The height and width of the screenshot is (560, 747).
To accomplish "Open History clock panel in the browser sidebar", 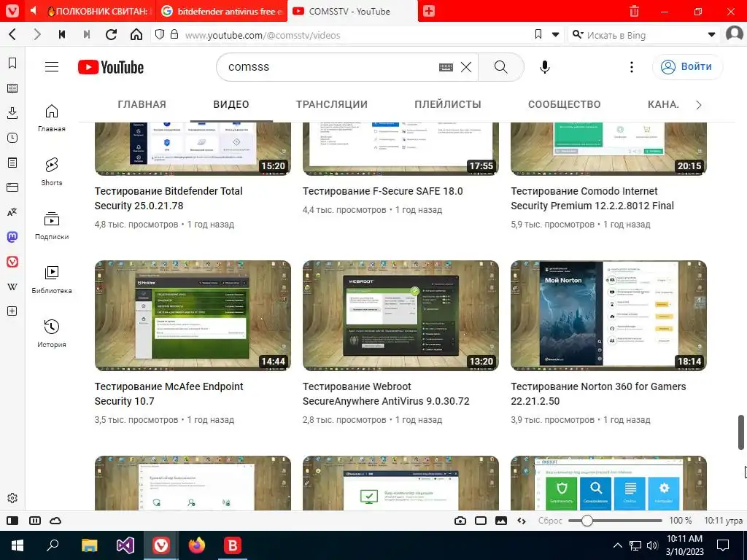I will tap(12, 138).
